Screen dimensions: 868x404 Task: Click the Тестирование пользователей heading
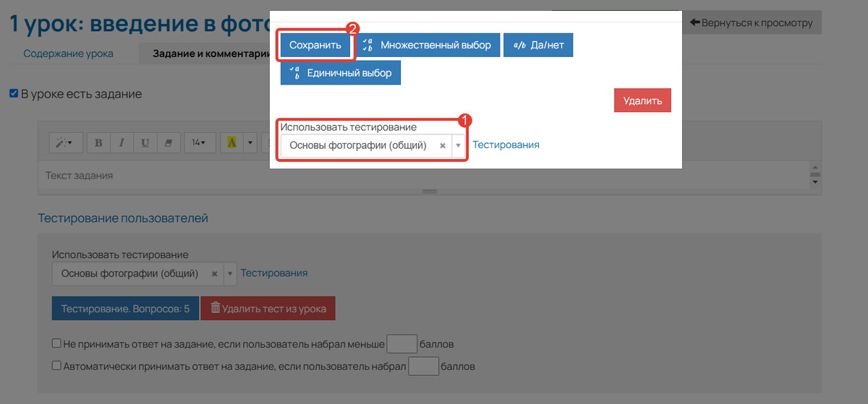[123, 218]
